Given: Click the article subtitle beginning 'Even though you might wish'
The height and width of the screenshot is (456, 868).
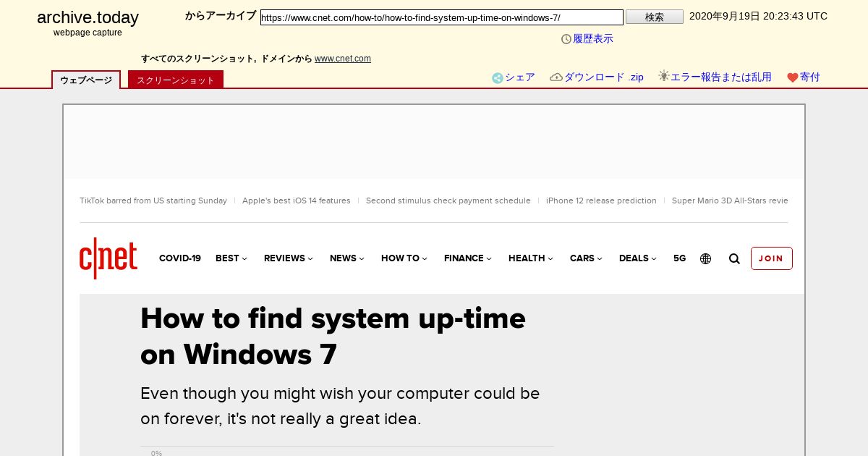Looking at the screenshot, I should click(x=340, y=406).
